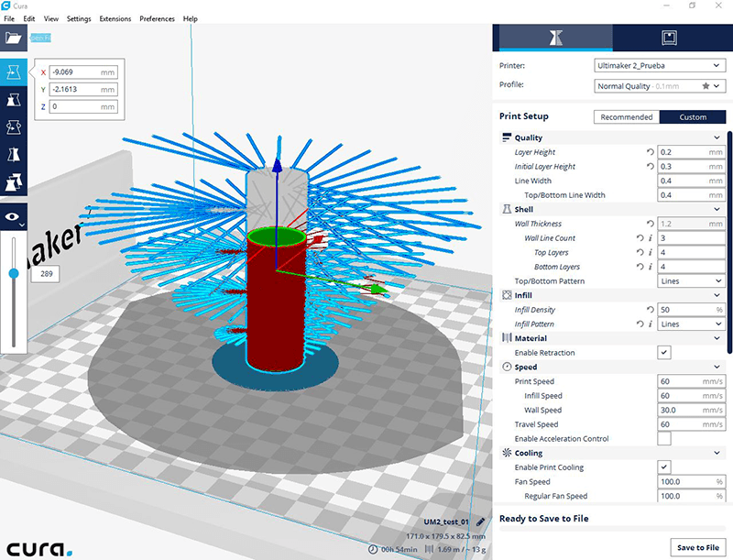
Task: Switch to the Monitor stage icon
Action: point(669,38)
